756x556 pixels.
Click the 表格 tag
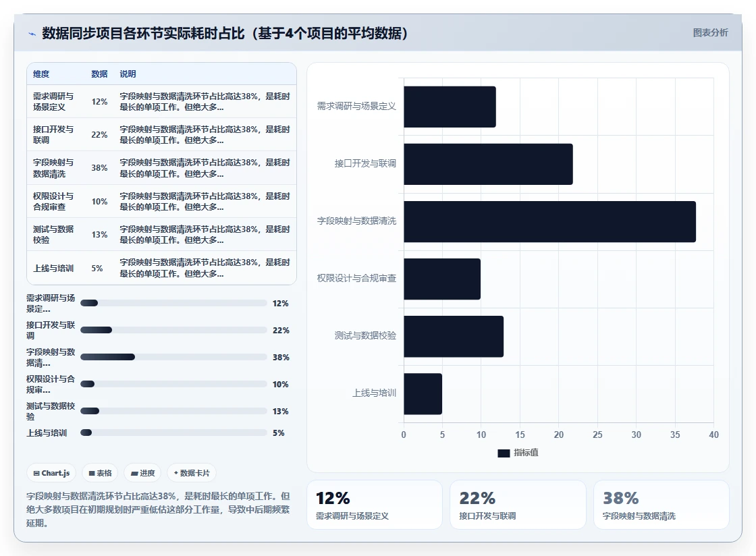(100, 473)
